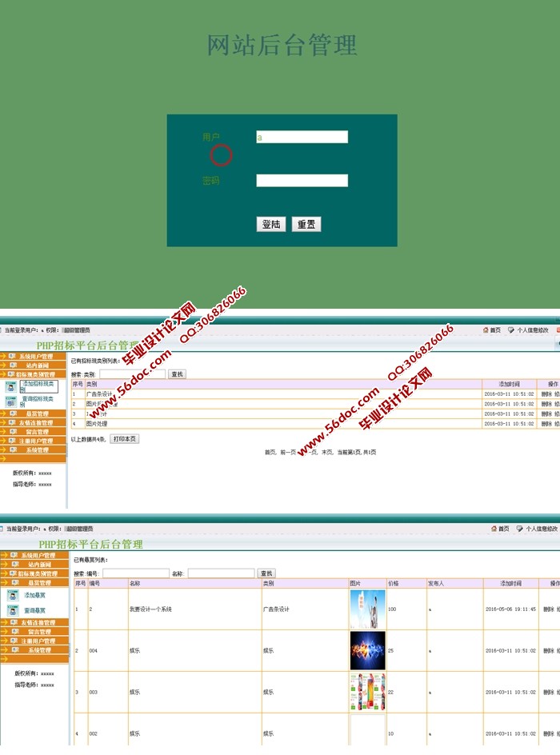This screenshot has width=560, height=755.
Task: Click 打印本页 print page button
Action: (124, 439)
